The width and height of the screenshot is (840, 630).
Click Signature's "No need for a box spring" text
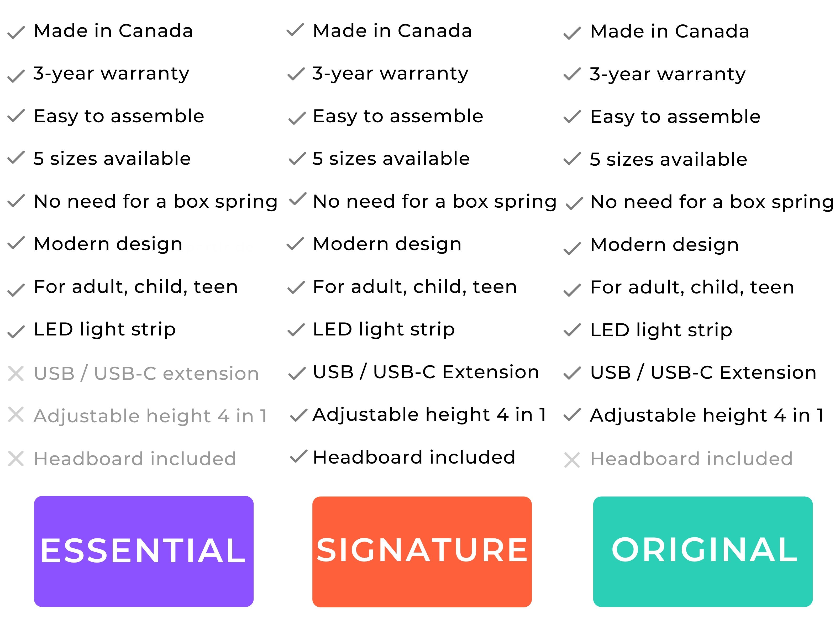coord(435,202)
